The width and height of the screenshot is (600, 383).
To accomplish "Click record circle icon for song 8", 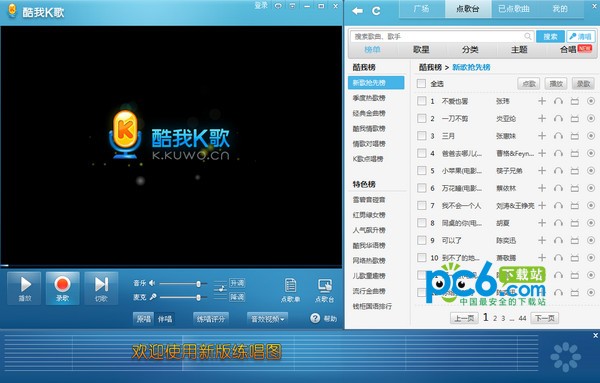I will click(x=591, y=223).
